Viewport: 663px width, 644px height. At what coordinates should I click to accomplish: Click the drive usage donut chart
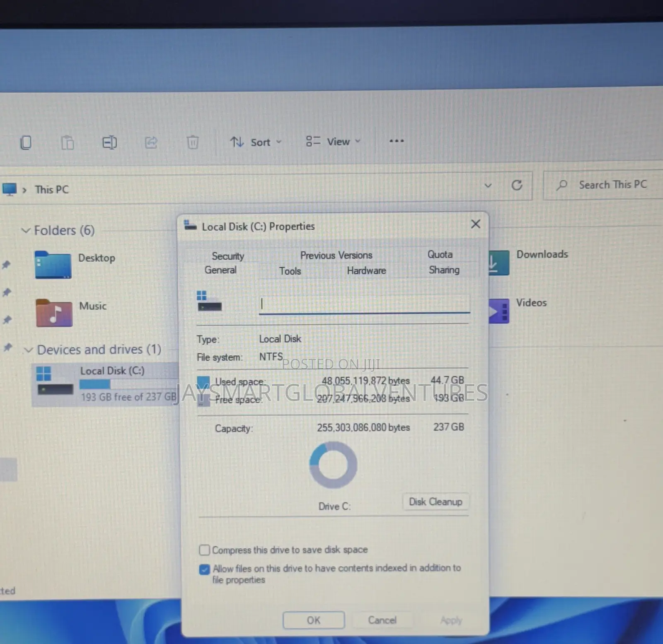pos(333,465)
